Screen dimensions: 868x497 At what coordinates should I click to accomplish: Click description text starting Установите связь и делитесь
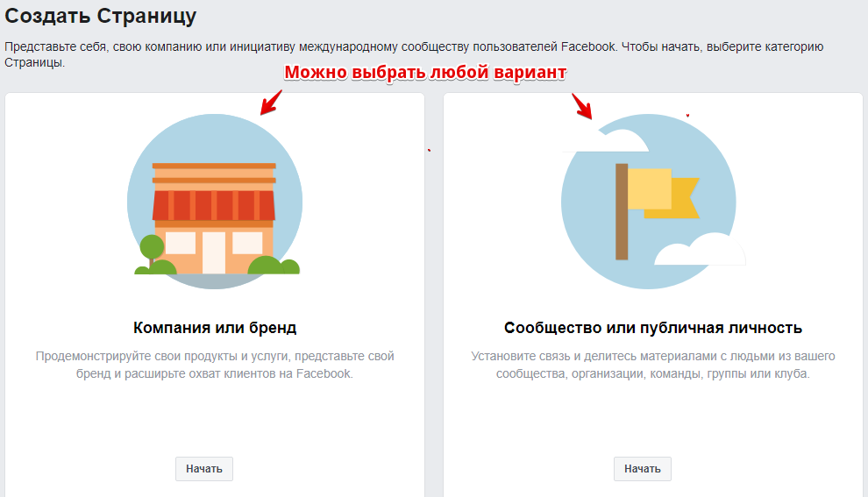pyautogui.click(x=653, y=365)
